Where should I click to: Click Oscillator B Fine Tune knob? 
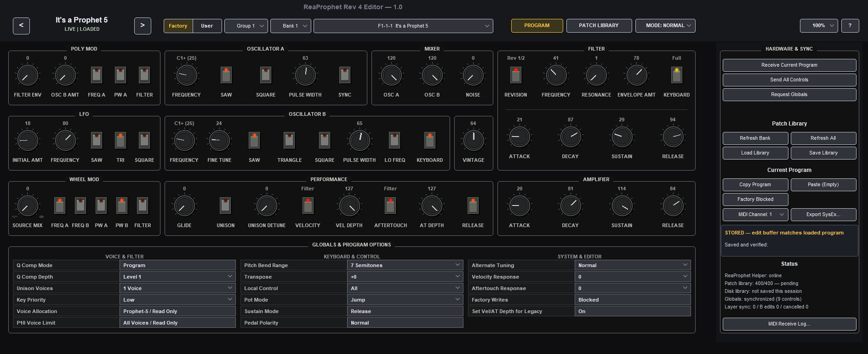click(x=219, y=141)
